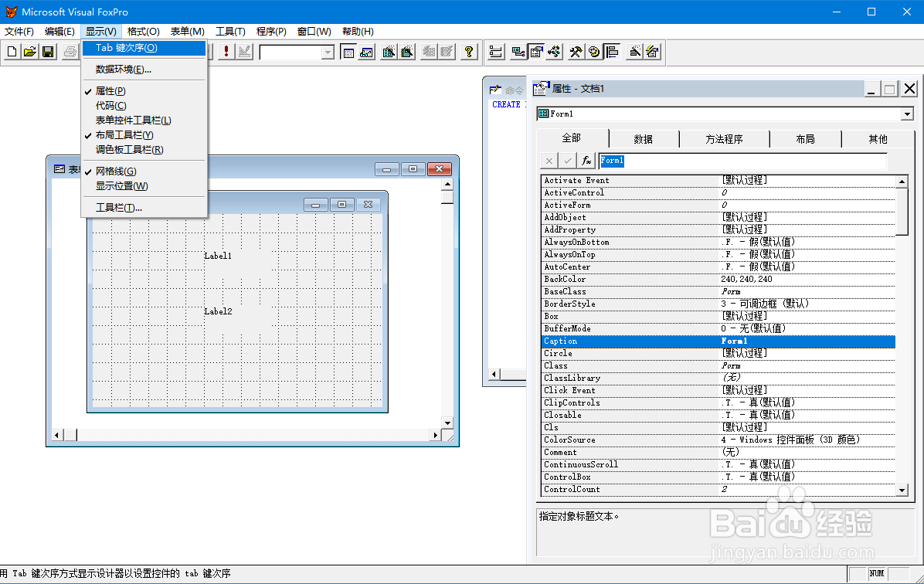This screenshot has height=584, width=924.
Task: Open the 帮助(H) menu
Action: [x=358, y=31]
